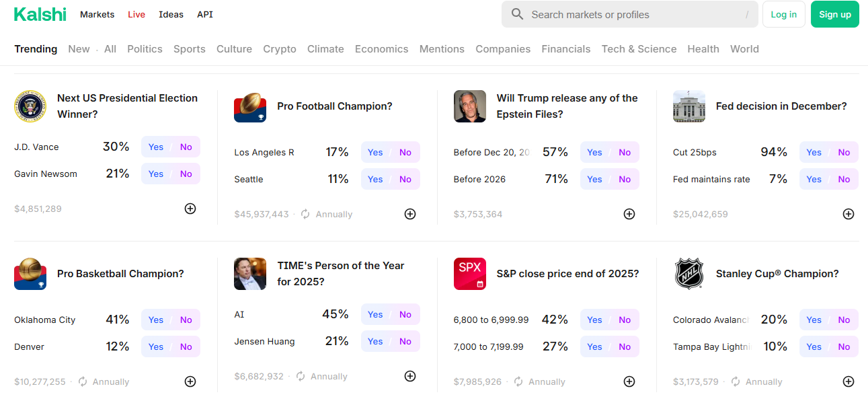
Task: Click plus icon on Pro Football Champion card
Action: point(410,214)
